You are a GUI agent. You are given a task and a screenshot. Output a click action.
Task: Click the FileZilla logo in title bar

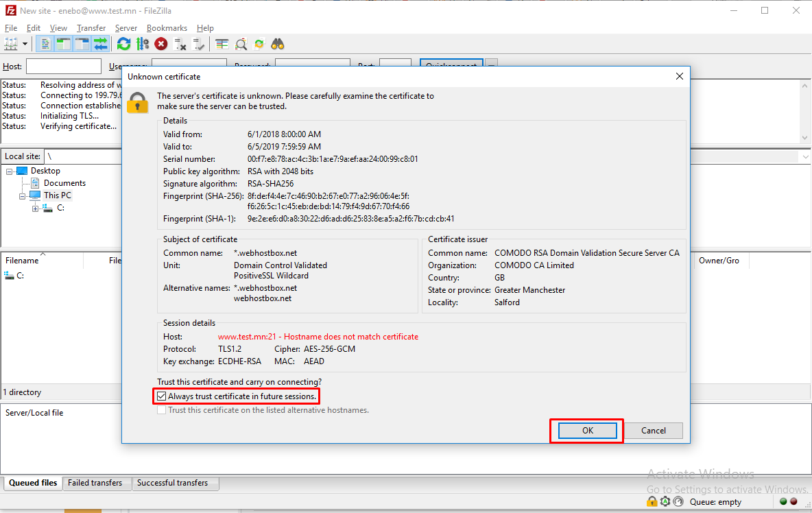10,10
